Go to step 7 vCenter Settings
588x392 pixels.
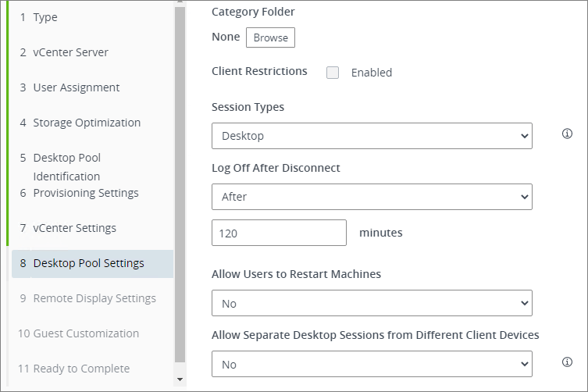click(74, 228)
